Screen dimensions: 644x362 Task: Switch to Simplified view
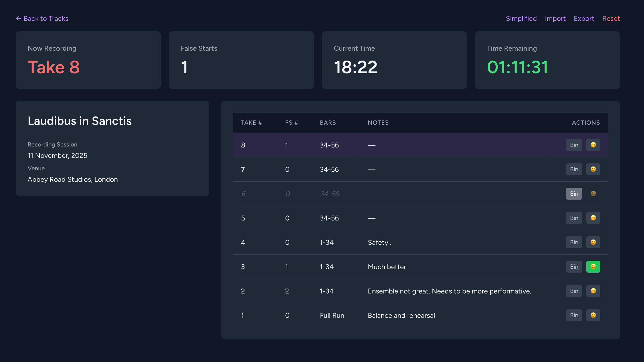coord(521,18)
